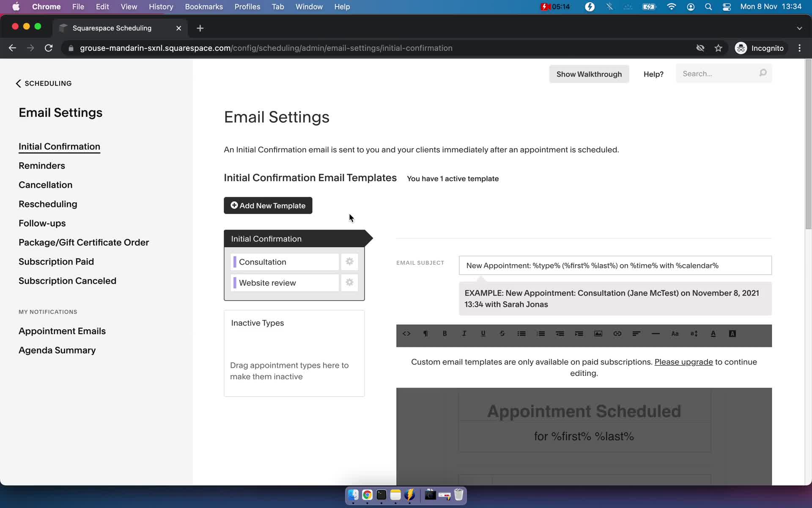This screenshot has height=508, width=812.
Task: Open Reminders email settings
Action: (x=42, y=166)
